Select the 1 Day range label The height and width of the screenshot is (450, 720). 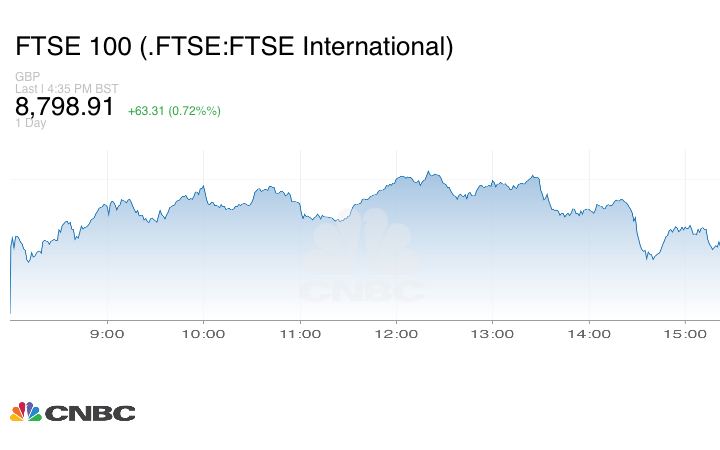31,124
